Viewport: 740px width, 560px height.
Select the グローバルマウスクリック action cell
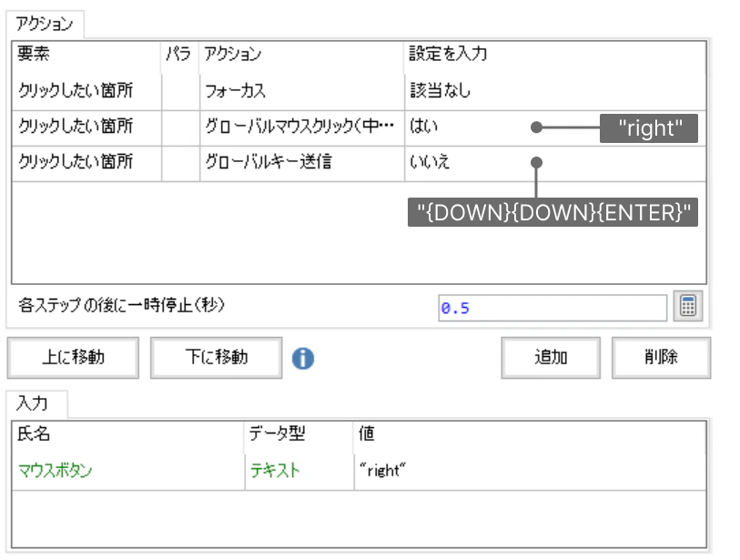[301, 127]
